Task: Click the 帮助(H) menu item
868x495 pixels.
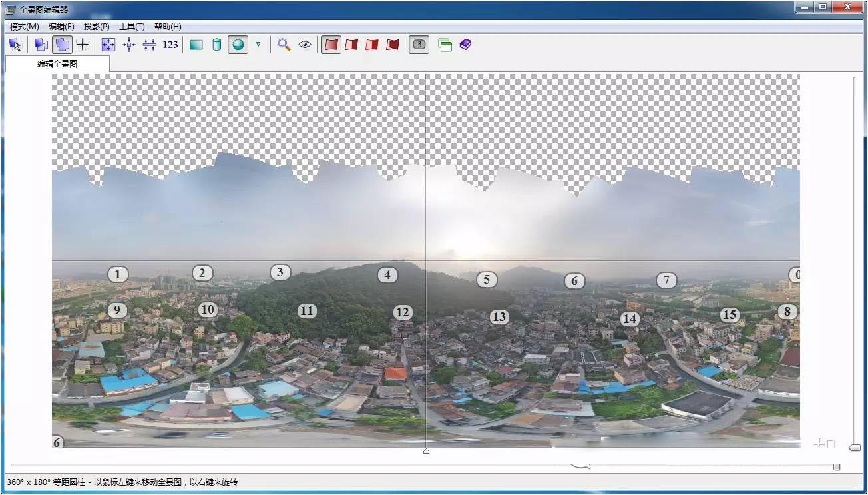Action: pos(168,27)
